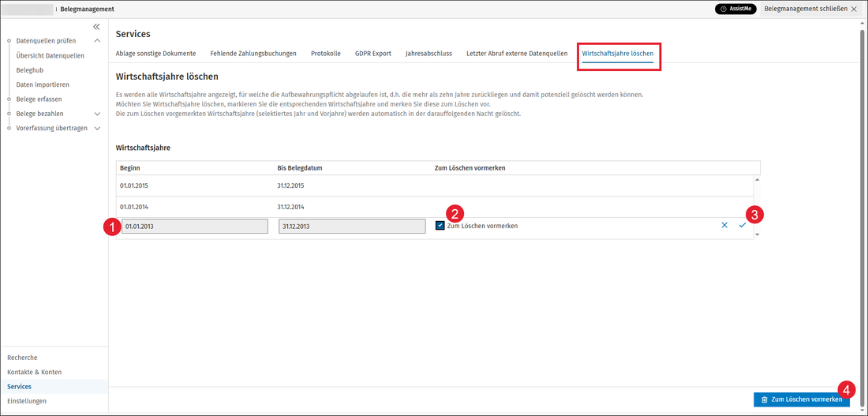Click Belegmanagement schließen button

pyautogui.click(x=810, y=9)
